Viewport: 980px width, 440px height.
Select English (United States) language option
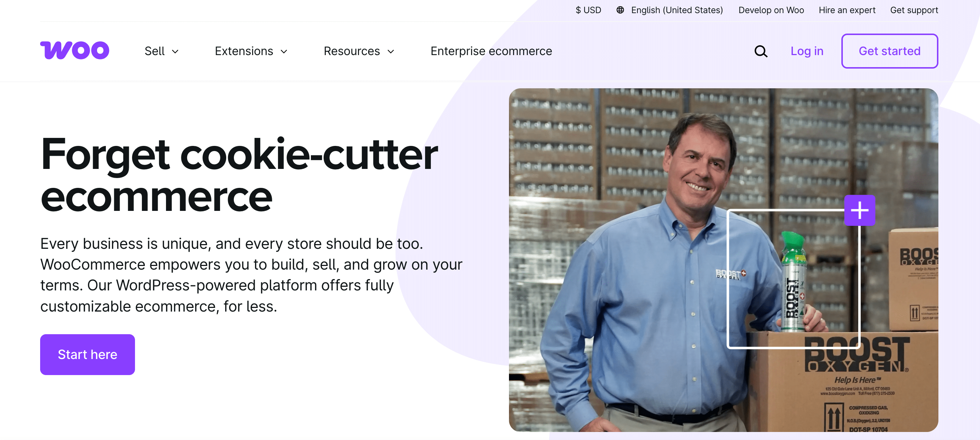pos(676,10)
